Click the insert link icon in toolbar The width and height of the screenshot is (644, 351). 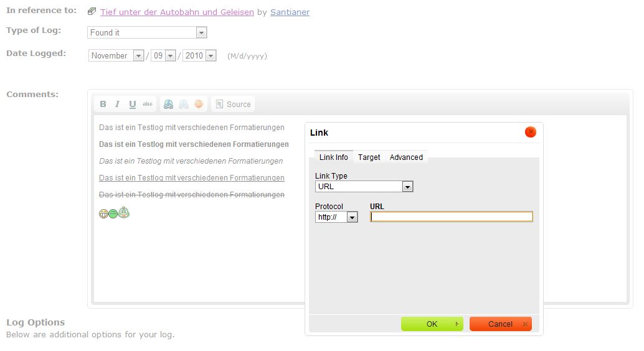(x=168, y=105)
